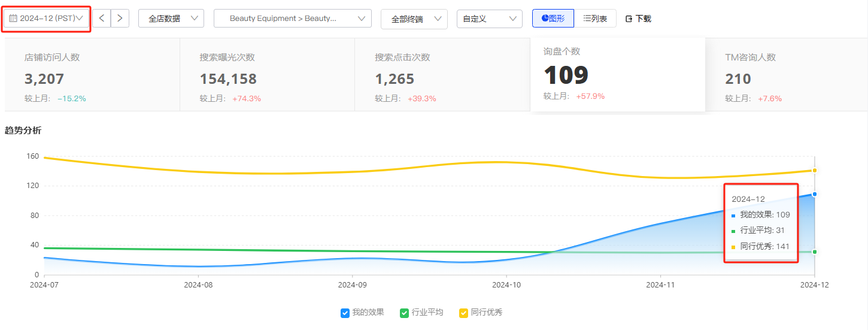The width and height of the screenshot is (868, 330).
Task: Switch to the 图形 chart view
Action: pos(553,19)
